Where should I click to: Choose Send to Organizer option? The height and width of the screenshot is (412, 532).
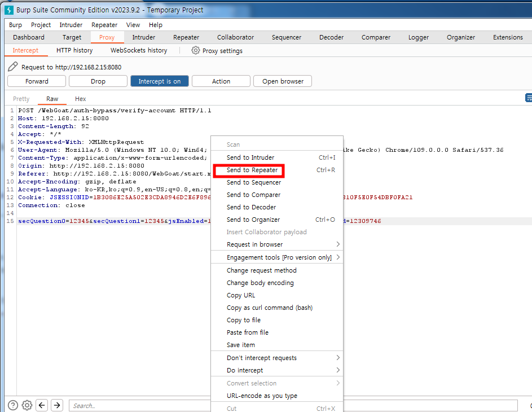pos(277,220)
